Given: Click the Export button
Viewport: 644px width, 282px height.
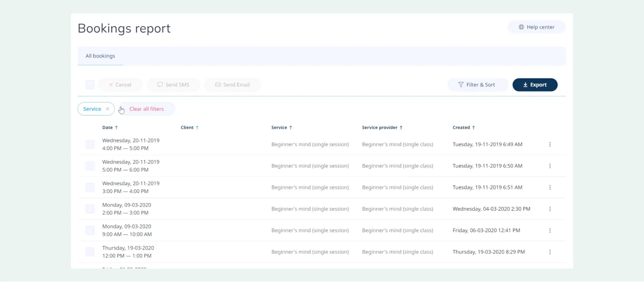Looking at the screenshot, I should (535, 85).
